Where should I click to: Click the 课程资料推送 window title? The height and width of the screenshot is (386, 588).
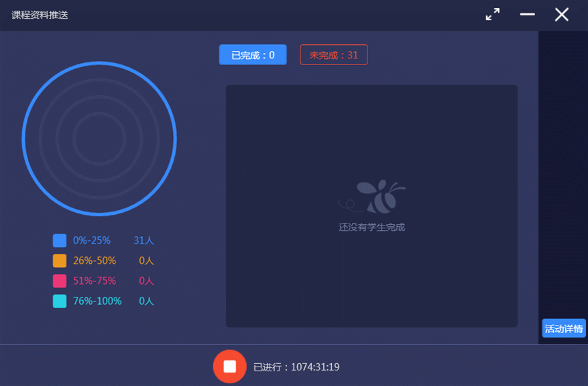click(x=40, y=15)
